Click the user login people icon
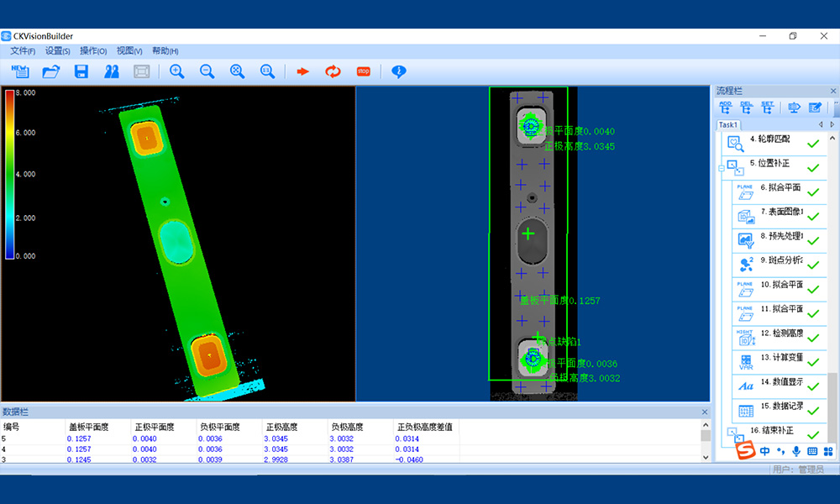Image resolution: width=840 pixels, height=504 pixels. [111, 71]
